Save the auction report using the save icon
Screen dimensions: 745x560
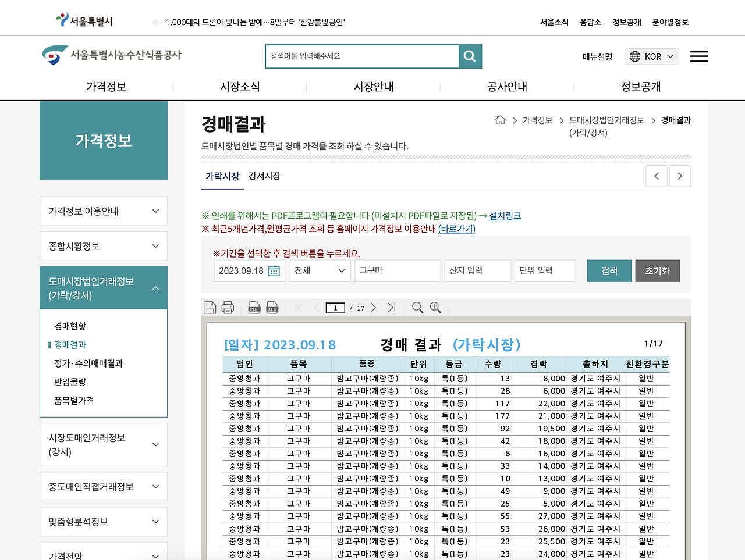pos(210,307)
